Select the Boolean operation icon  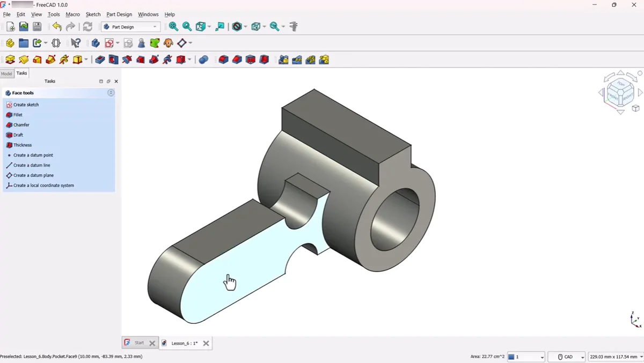pyautogui.click(x=203, y=60)
